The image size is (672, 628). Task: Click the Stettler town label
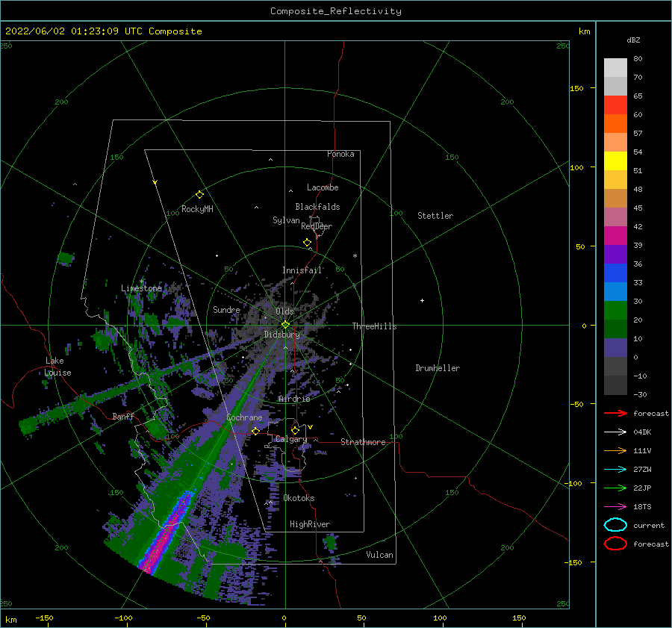[x=435, y=216]
